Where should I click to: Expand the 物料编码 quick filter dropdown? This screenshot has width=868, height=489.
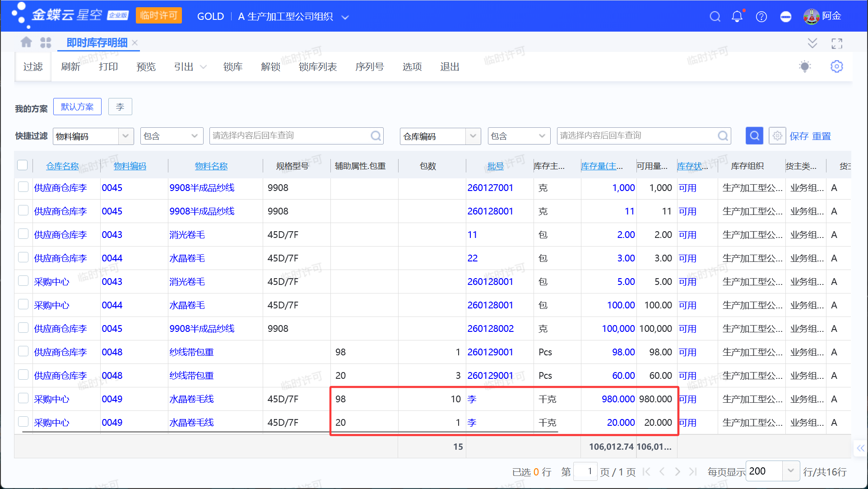(x=125, y=136)
